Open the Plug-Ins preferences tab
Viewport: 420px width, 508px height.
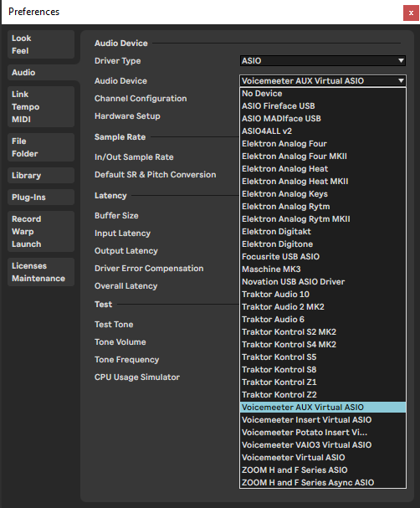(x=41, y=197)
